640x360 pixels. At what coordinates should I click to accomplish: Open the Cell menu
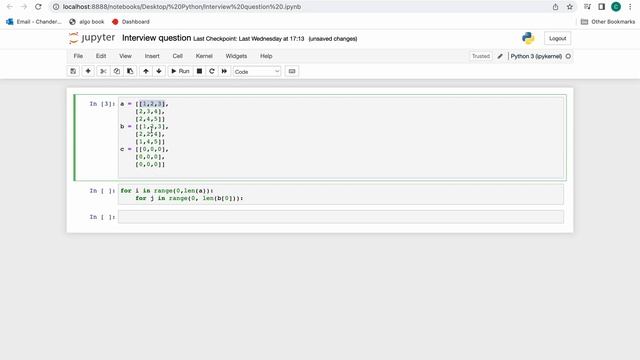click(178, 56)
